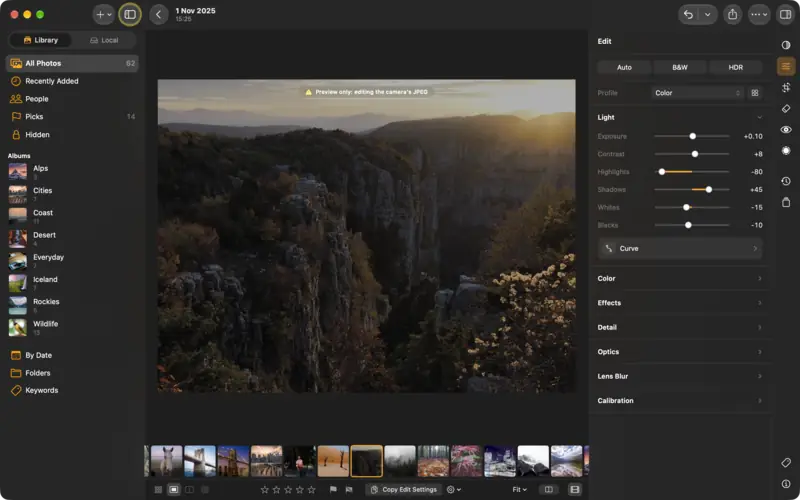Toggle the filmstrip visibility button
The width and height of the screenshot is (800, 500).
click(574, 489)
